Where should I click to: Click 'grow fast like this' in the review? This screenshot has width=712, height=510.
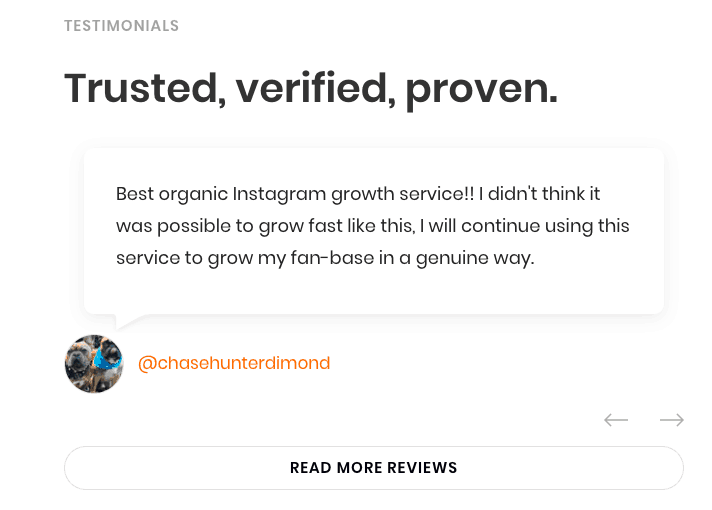pos(336,226)
